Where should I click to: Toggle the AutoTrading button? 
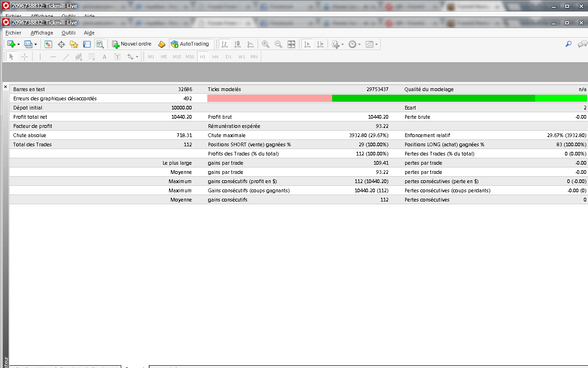pos(190,44)
